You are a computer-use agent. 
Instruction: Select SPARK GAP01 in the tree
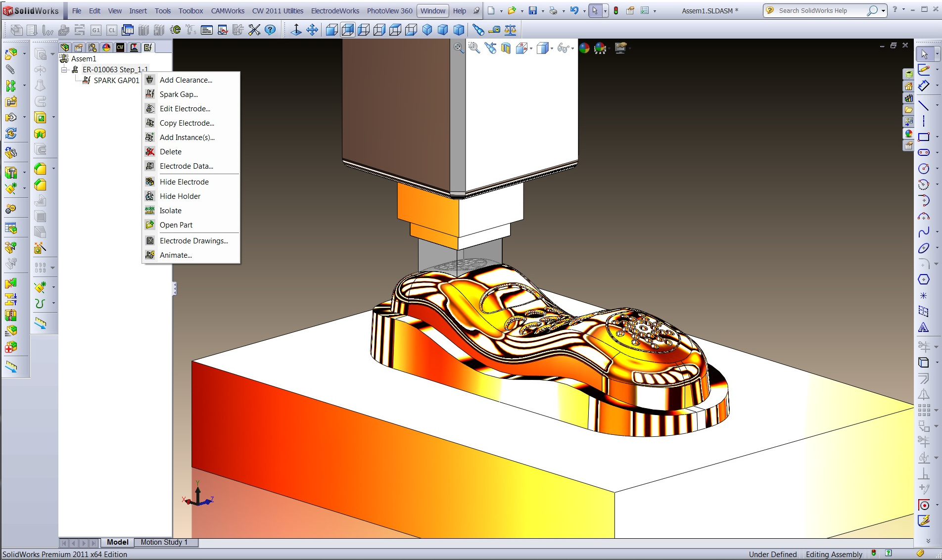click(116, 80)
